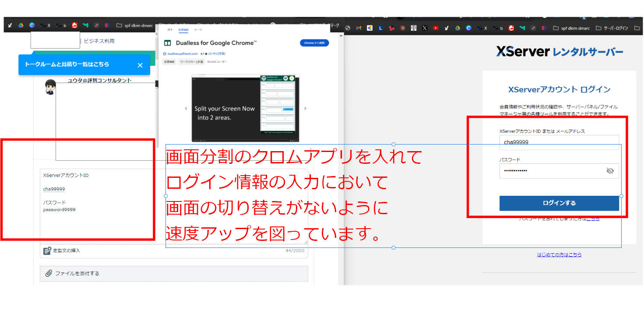Image resolution: width=644 pixels, height=325 pixels.
Task: Switch to the 探す tab in the Web Store
Action: tap(169, 29)
